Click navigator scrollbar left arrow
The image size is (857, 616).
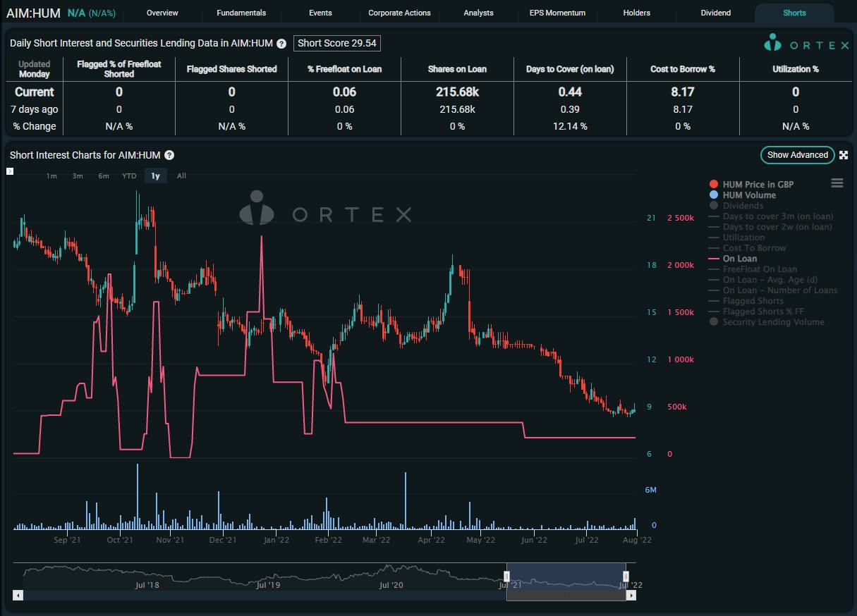18,596
